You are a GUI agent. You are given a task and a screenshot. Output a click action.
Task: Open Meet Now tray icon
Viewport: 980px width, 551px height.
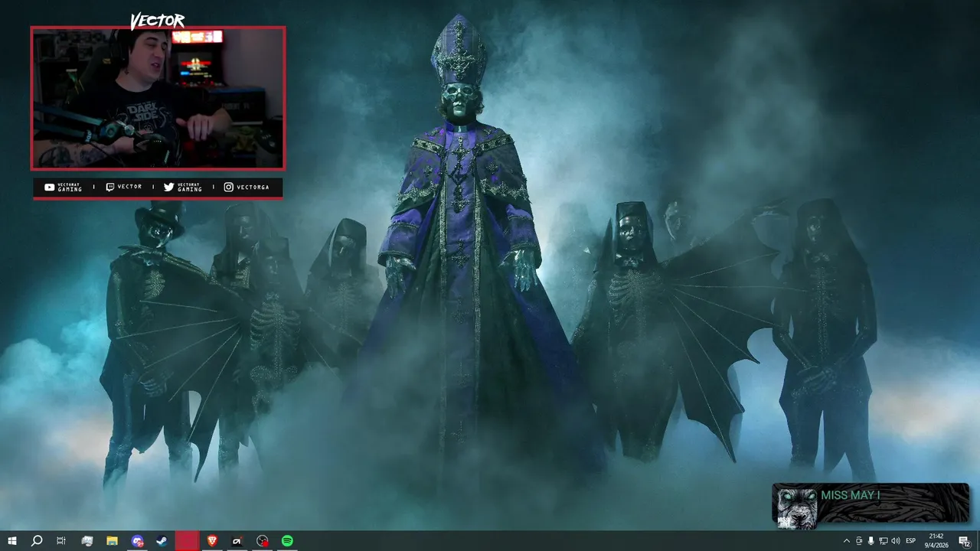pyautogui.click(x=859, y=541)
